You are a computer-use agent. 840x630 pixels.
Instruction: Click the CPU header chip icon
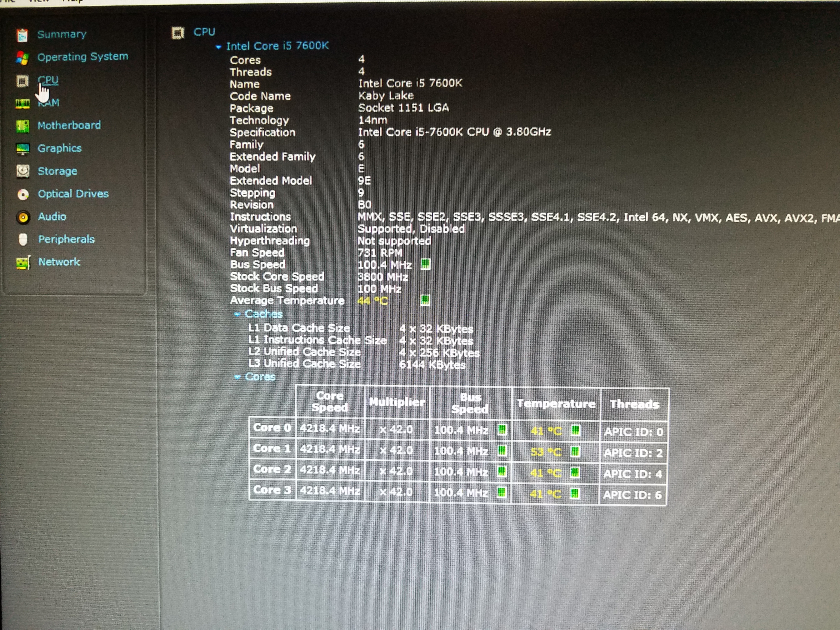pos(178,33)
